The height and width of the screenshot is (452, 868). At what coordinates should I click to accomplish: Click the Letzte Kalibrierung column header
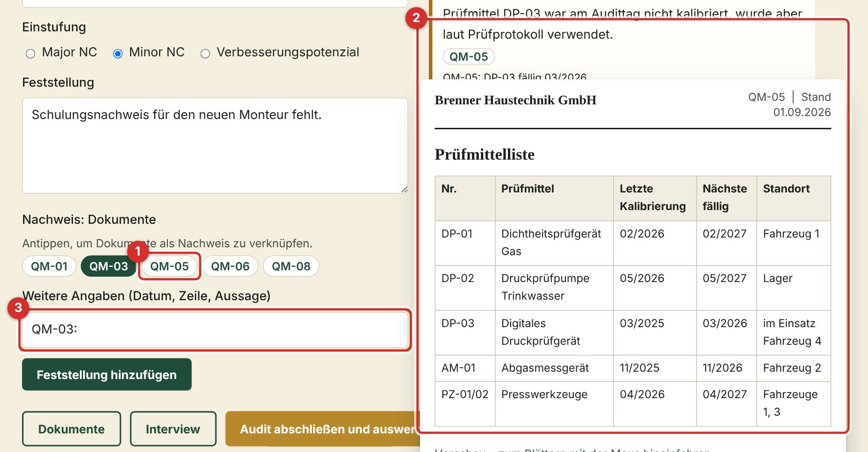[x=655, y=198]
